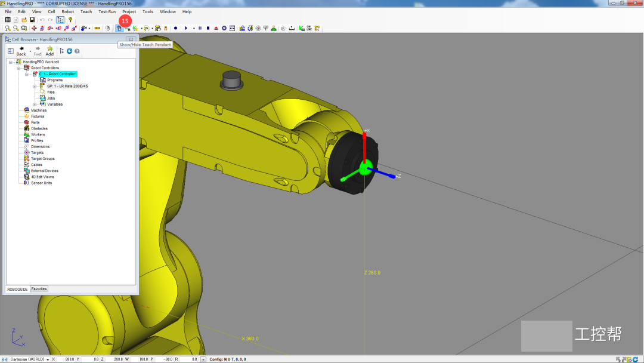Click the Refresh icon in Cell Browser

(x=69, y=51)
